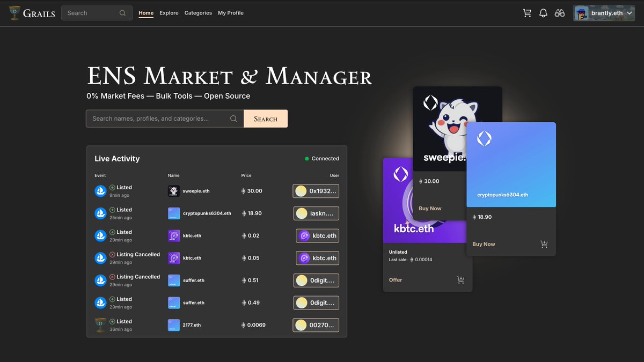Open the 0digit.... user button in 0.51 row
The image size is (644, 362).
pyautogui.click(x=316, y=280)
